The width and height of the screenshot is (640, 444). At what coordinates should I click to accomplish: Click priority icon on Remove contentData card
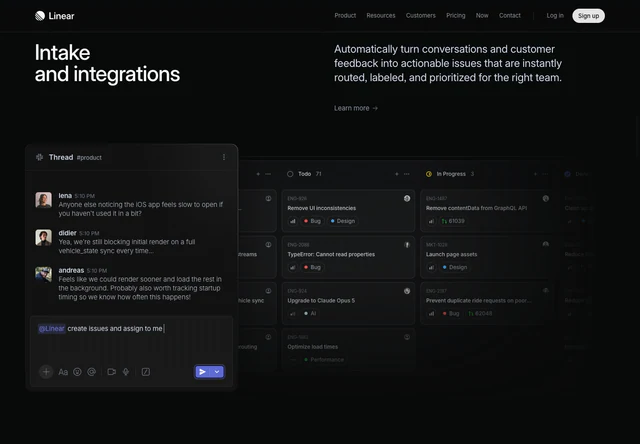(x=431, y=221)
